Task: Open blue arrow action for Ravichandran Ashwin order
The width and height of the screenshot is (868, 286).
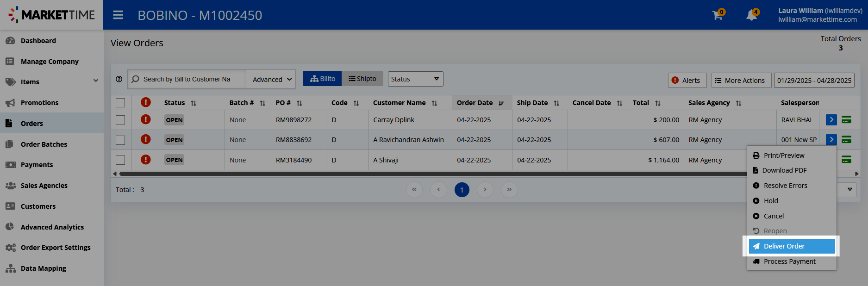Action: (x=831, y=139)
